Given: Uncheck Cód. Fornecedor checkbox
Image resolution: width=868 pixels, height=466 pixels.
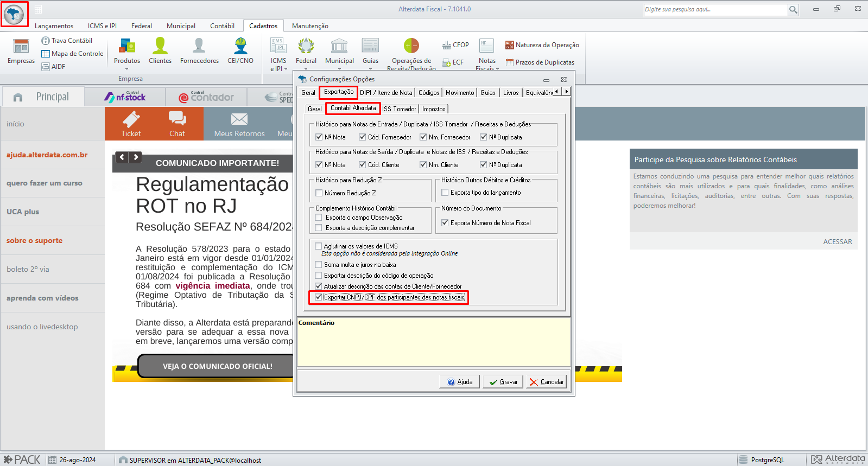Looking at the screenshot, I should coord(363,137).
